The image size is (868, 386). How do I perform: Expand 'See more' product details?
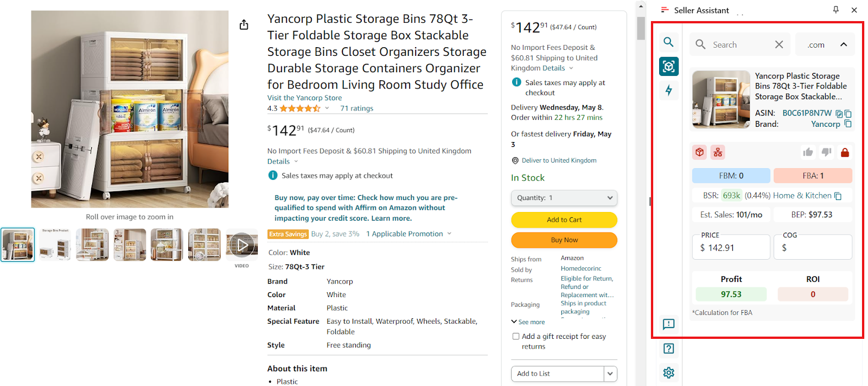tap(527, 321)
